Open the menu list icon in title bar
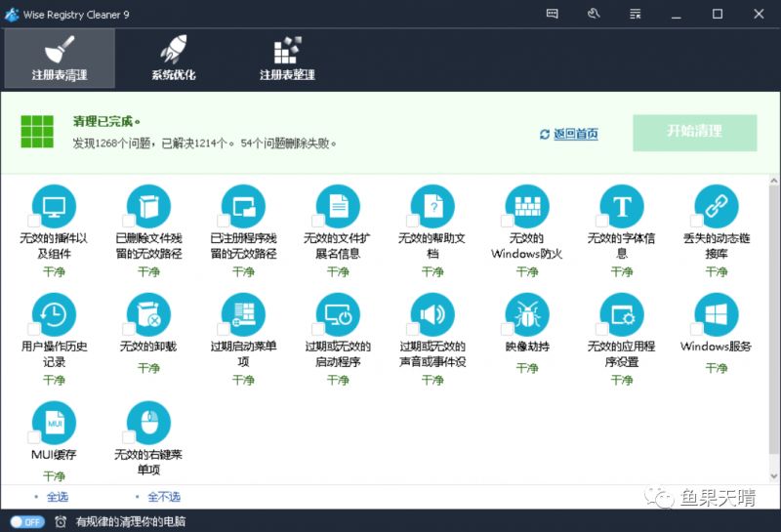Viewport: 781px width, 532px height. tap(636, 14)
